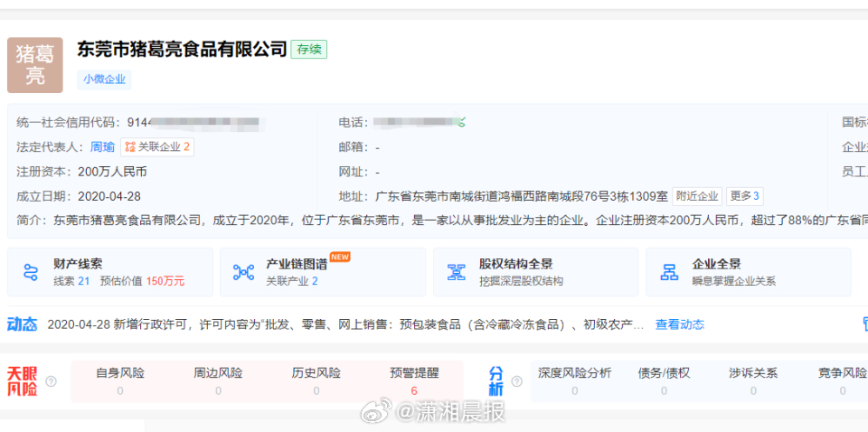868x432 pixels.
Task: Open the 企业全景 card title
Action: point(716,265)
